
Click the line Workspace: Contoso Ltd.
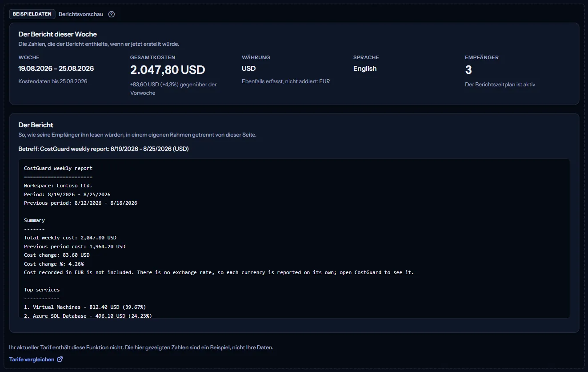coord(58,186)
